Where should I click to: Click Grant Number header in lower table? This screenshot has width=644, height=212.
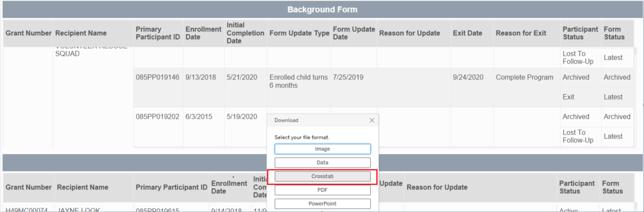[x=28, y=187]
